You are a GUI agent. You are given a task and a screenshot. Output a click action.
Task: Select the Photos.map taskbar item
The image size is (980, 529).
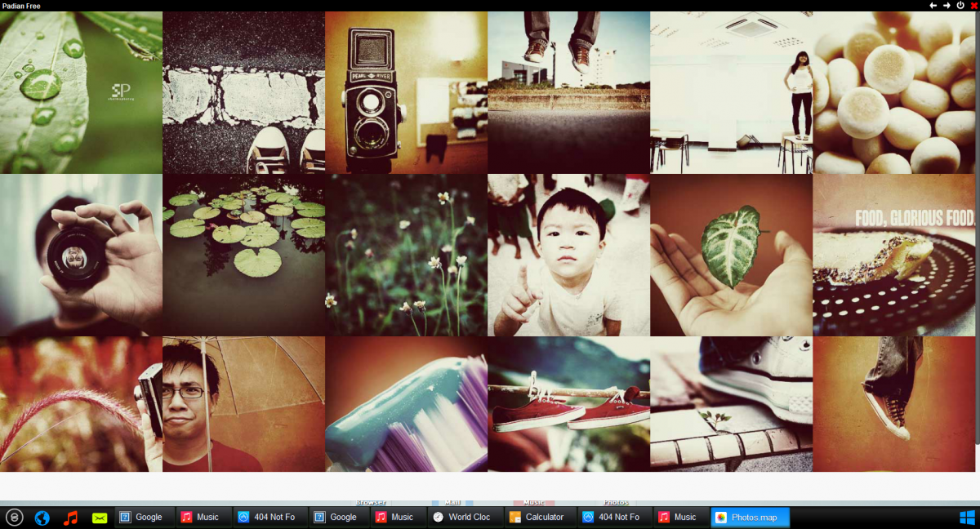tap(750, 518)
